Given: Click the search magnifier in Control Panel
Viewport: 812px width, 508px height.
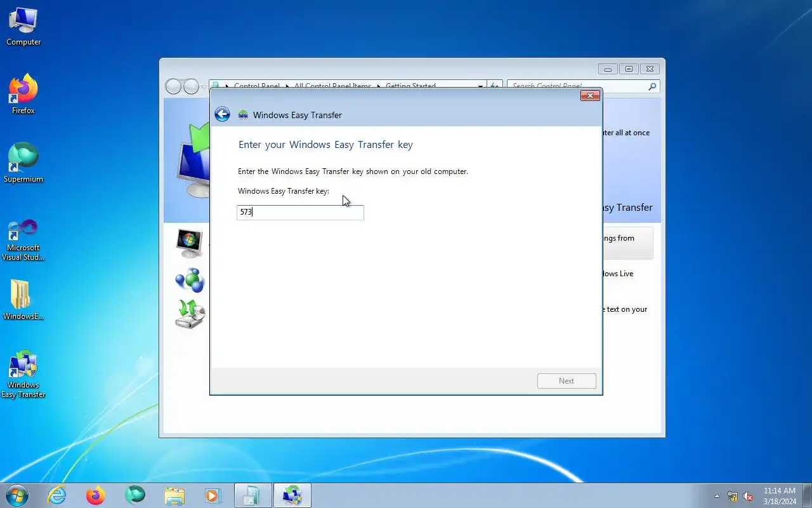Looking at the screenshot, I should click(x=652, y=86).
